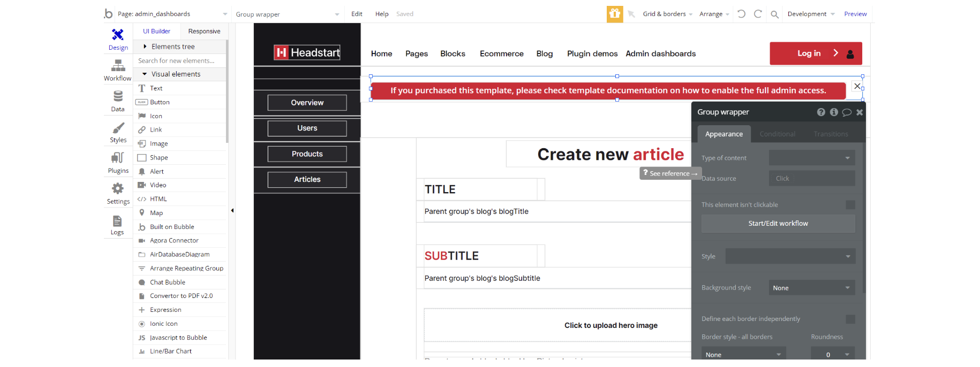Click the gift box icon
The image size is (980, 367).
point(614,14)
